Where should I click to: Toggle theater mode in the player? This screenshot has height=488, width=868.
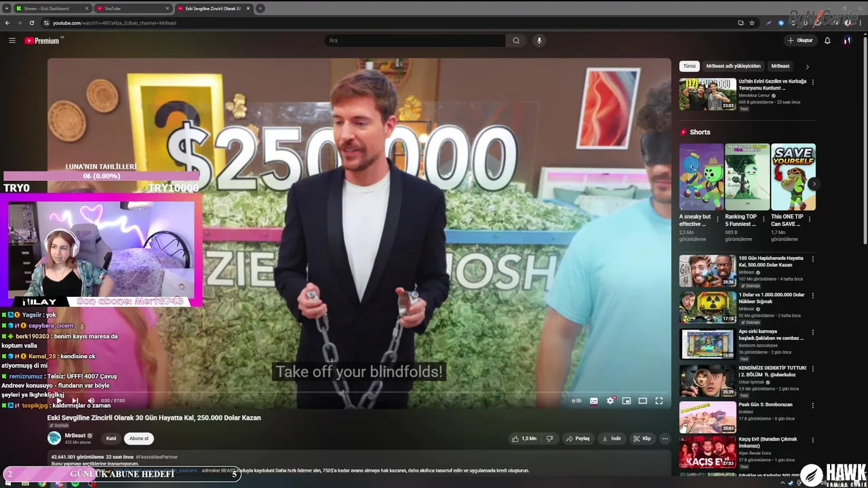(x=643, y=401)
